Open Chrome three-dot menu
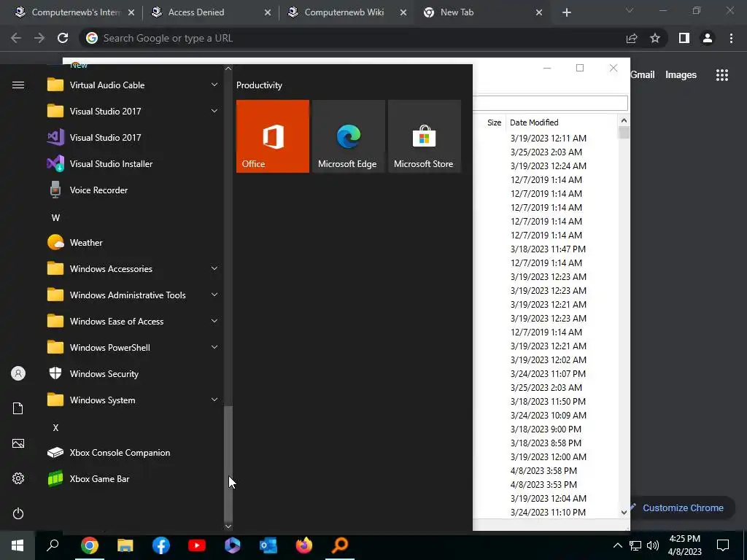The image size is (747, 560). 731,38
